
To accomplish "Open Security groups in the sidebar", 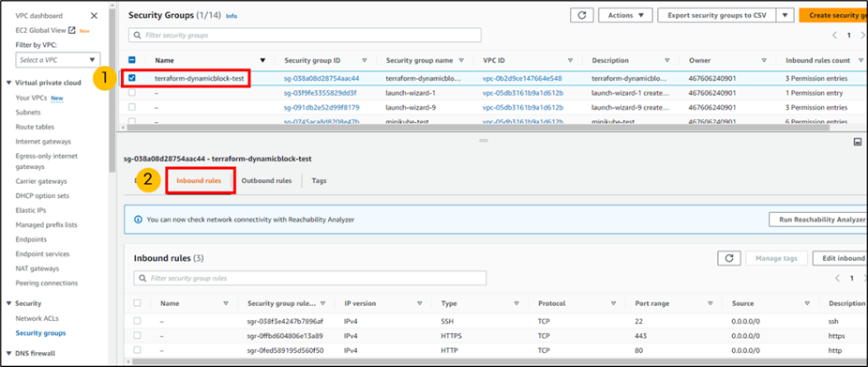I will pos(40,333).
